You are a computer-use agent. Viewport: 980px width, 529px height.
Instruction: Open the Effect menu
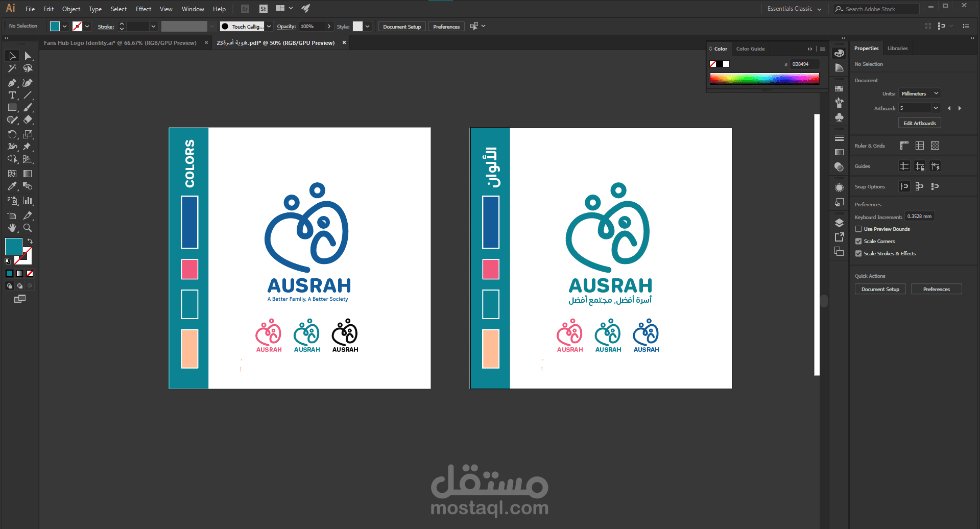[144, 9]
